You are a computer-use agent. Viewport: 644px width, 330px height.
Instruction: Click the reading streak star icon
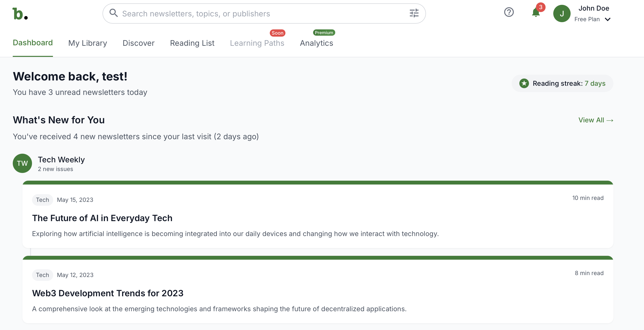(x=524, y=83)
